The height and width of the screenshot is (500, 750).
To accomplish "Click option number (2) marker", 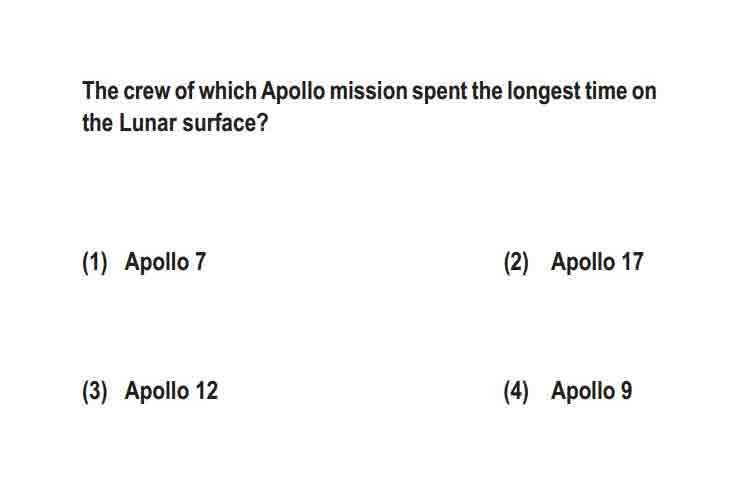I will tap(516, 262).
